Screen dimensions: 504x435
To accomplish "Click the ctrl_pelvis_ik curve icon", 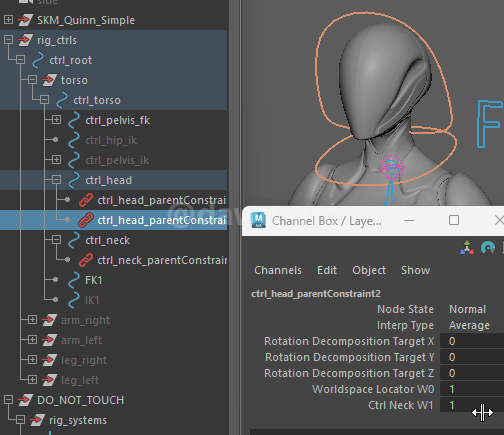I will [x=74, y=160].
